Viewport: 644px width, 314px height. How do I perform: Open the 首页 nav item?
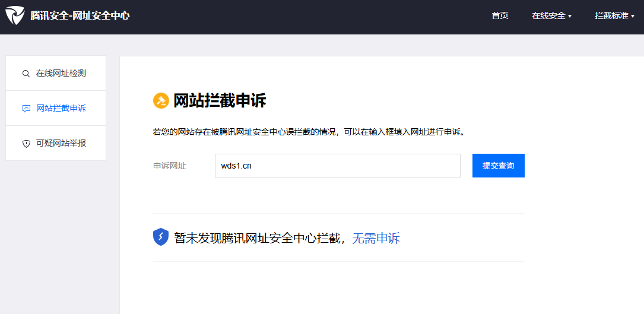[x=500, y=16]
